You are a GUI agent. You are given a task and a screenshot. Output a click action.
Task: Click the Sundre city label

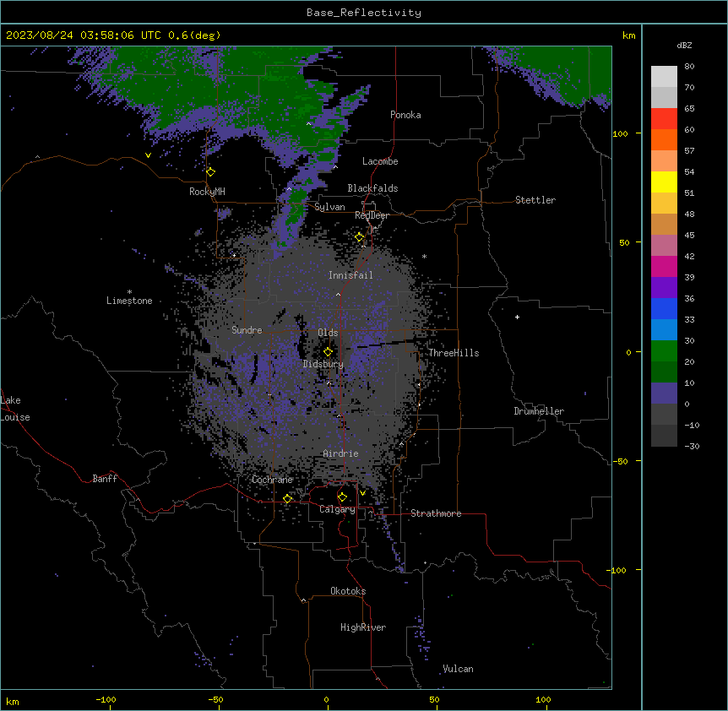pyautogui.click(x=247, y=330)
